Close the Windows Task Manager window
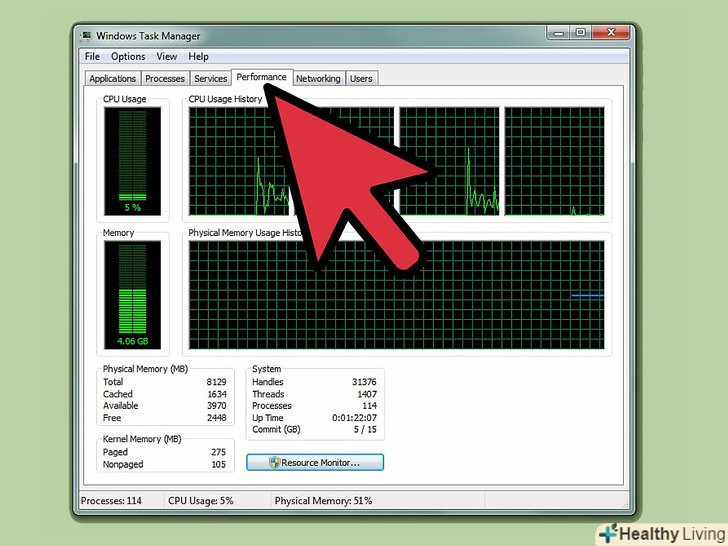 [611, 33]
